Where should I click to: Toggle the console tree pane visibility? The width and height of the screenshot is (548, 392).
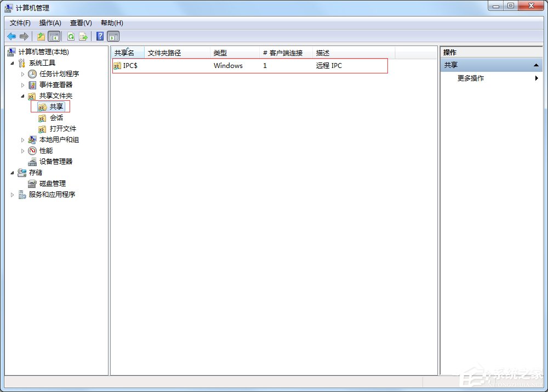(53, 36)
